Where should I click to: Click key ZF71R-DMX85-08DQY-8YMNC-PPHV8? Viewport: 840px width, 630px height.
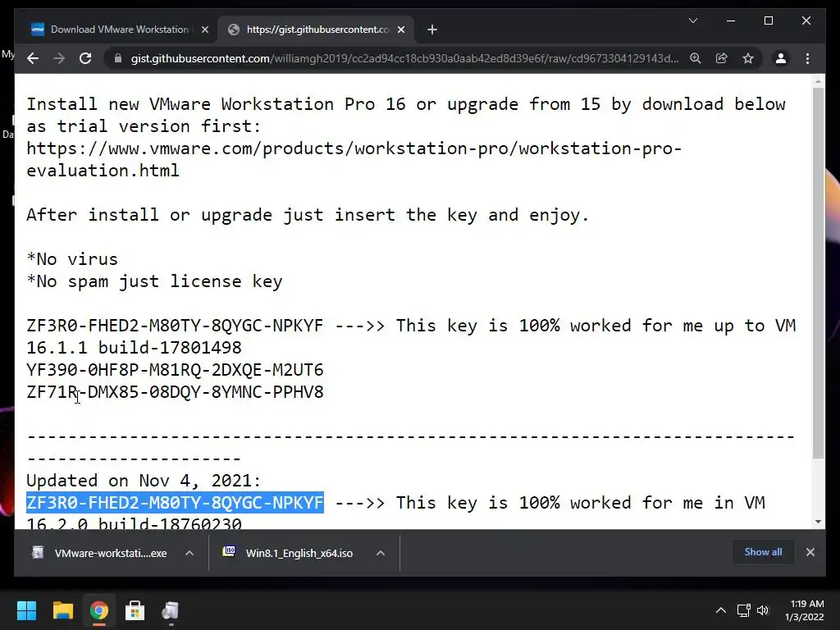(176, 392)
